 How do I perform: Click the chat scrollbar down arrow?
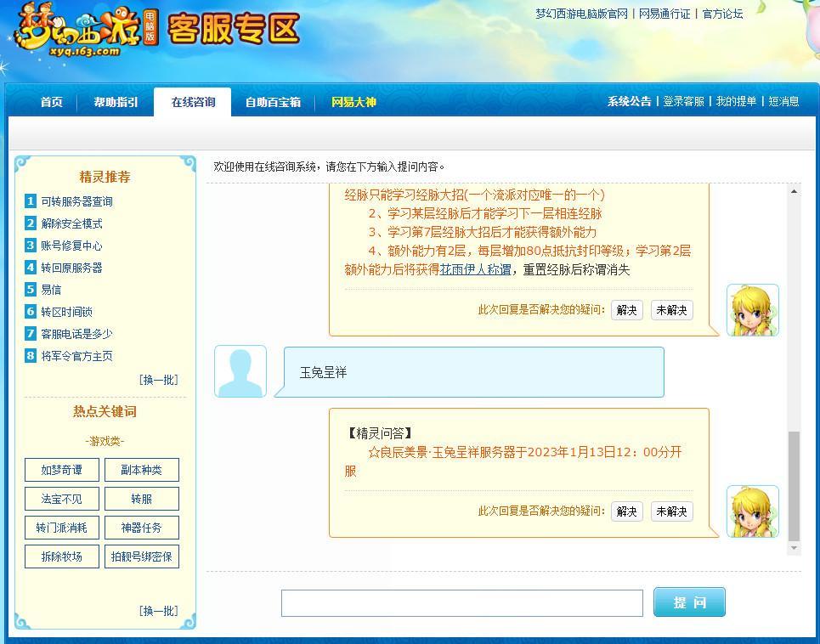coord(794,548)
